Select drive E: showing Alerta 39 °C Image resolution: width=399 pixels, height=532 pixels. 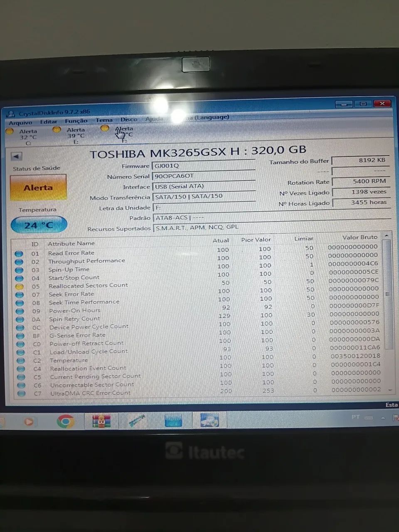tap(71, 135)
